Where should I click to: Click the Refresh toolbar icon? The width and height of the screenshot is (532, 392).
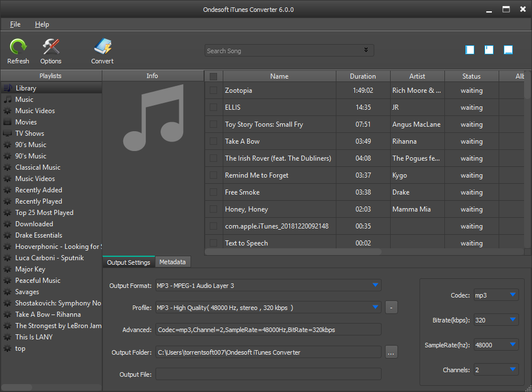pos(18,47)
